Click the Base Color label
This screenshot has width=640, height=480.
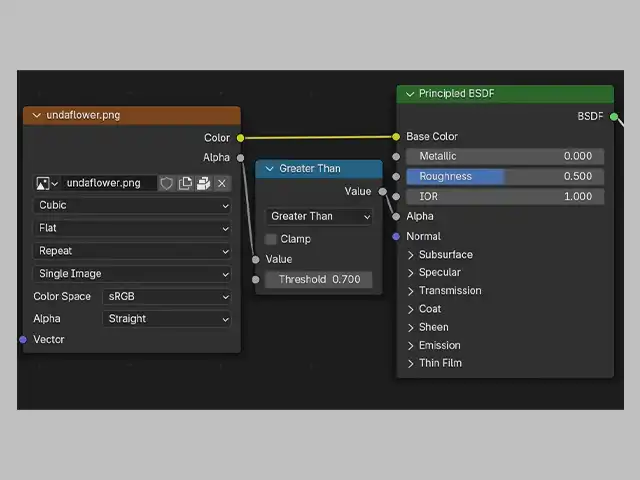pos(432,137)
